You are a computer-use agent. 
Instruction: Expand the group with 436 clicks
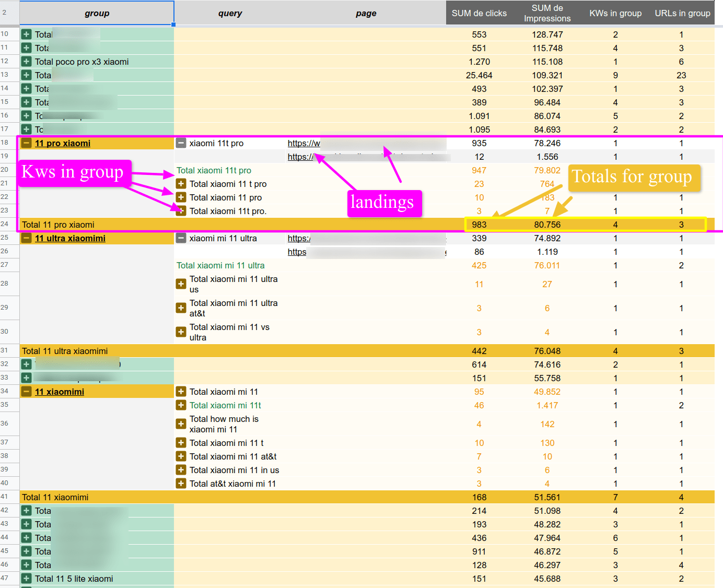coord(27,538)
